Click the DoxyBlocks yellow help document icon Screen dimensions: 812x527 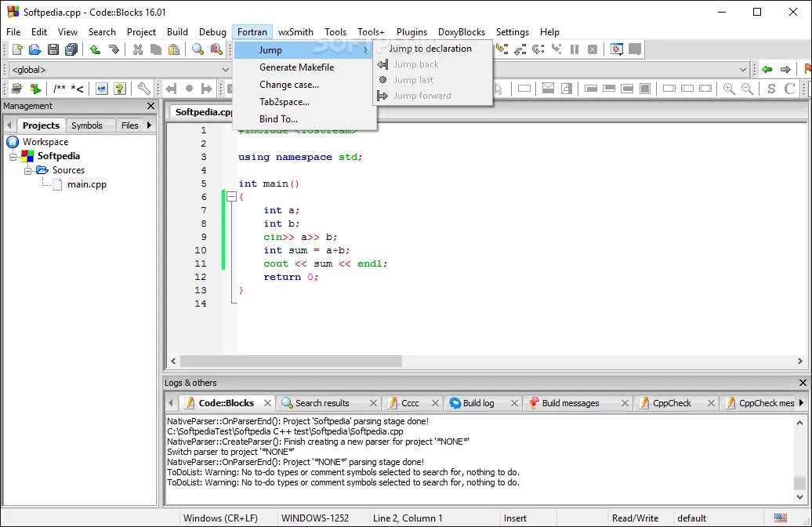coord(120,89)
